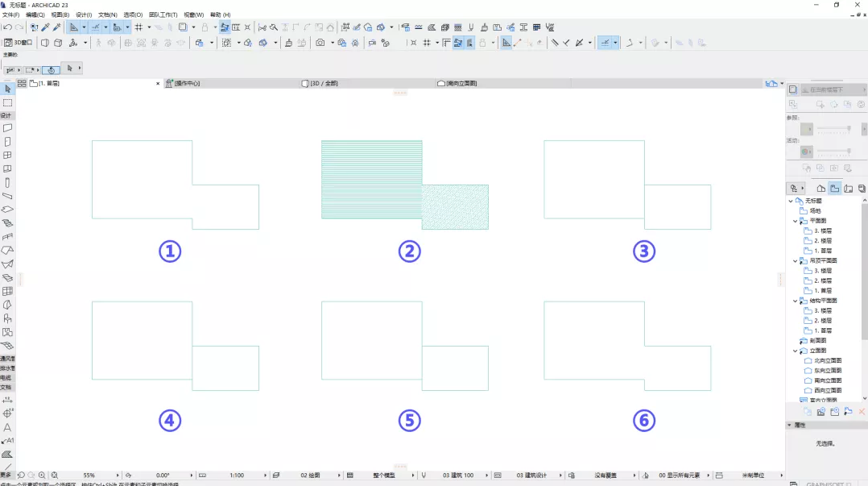Toggle the highlighted ruler triangle icon
This screenshot has width=868, height=486.
tap(506, 43)
